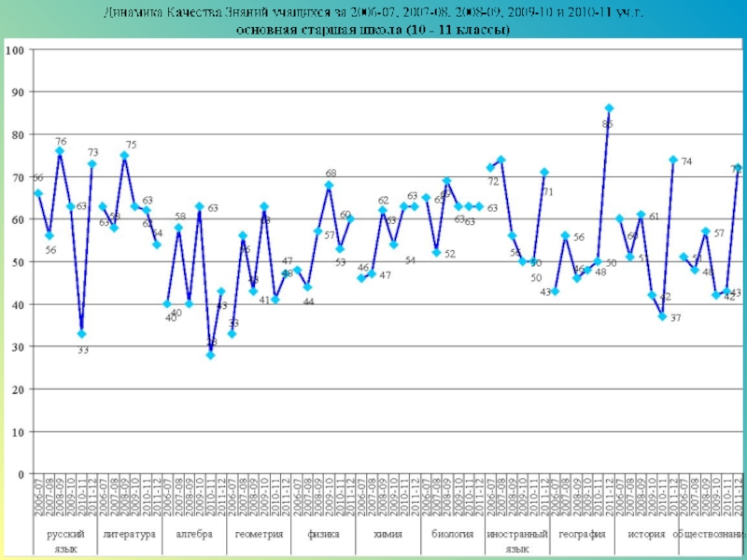Click the subtitle 'основная старшая школа (10 - 11 классы)'
This screenshot has width=747, height=560.
[x=373, y=30]
